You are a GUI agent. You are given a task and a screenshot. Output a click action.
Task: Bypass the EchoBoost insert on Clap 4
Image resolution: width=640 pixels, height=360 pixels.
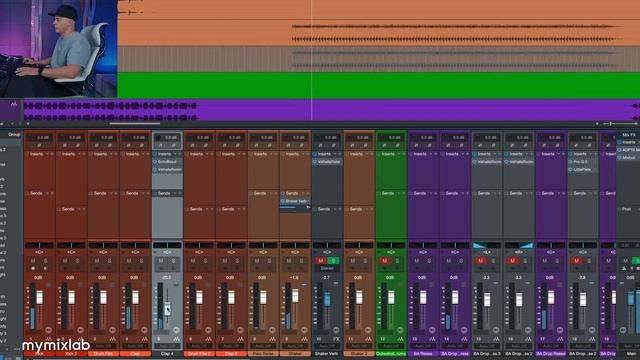pyautogui.click(x=155, y=162)
